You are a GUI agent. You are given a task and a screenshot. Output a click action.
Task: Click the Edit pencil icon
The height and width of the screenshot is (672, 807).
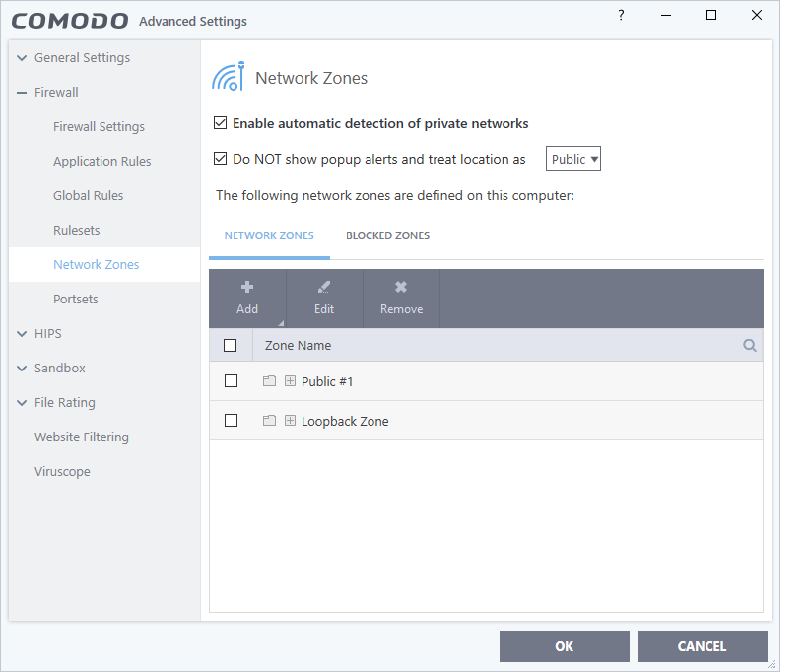324,288
